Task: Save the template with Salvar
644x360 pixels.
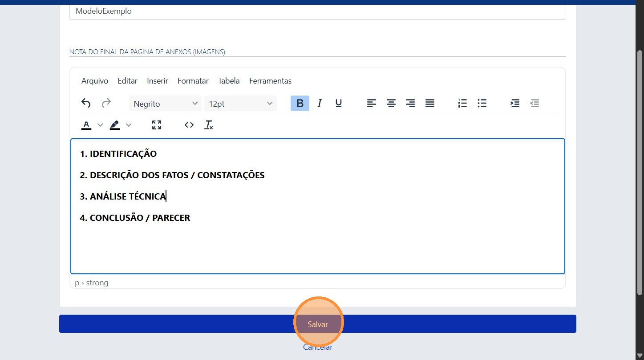Action: (318, 324)
